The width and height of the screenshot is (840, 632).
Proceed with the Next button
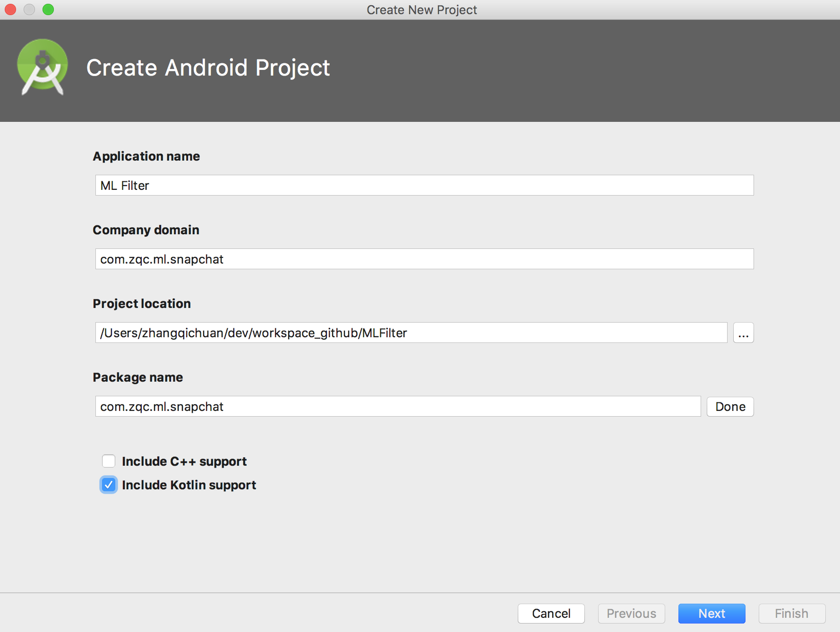711,613
